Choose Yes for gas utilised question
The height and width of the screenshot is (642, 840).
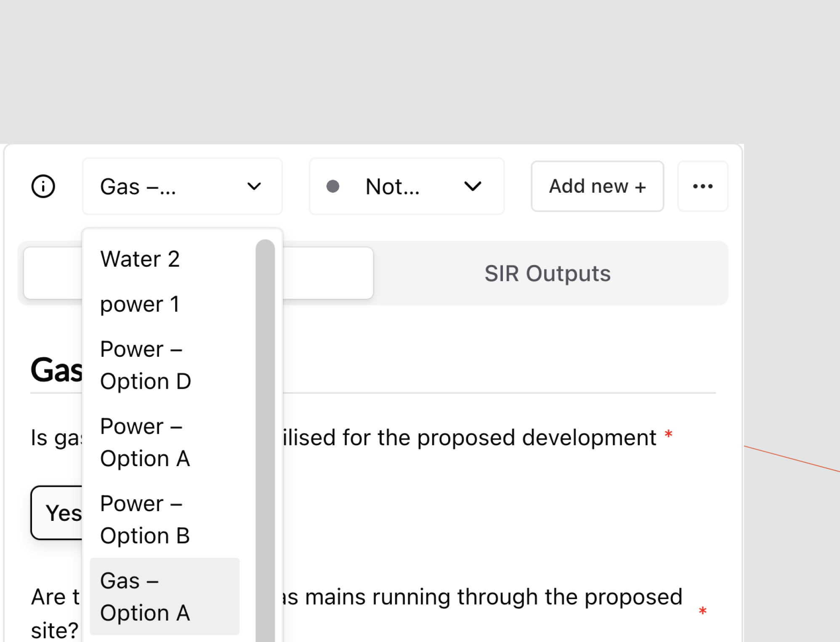click(x=59, y=513)
